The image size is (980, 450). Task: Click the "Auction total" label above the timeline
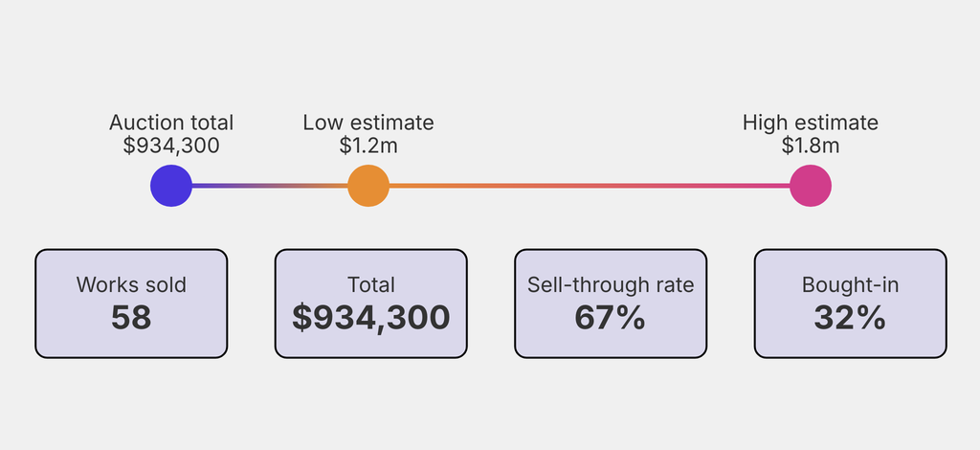(x=171, y=123)
